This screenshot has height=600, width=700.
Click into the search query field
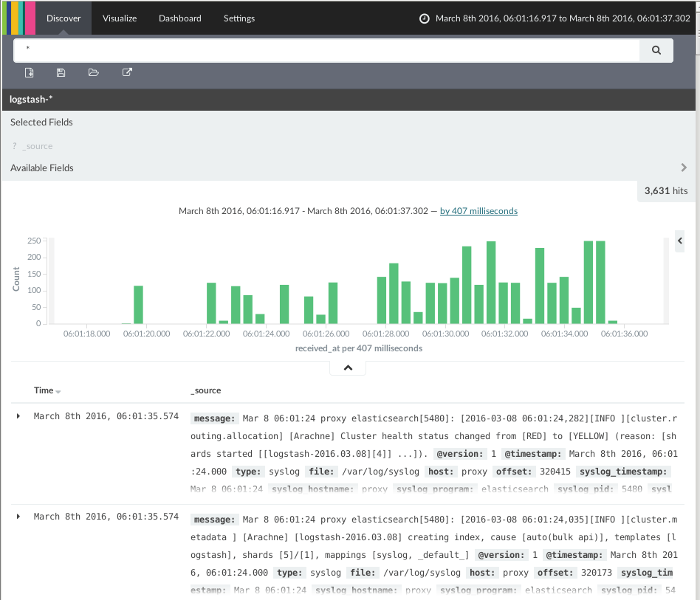point(325,50)
